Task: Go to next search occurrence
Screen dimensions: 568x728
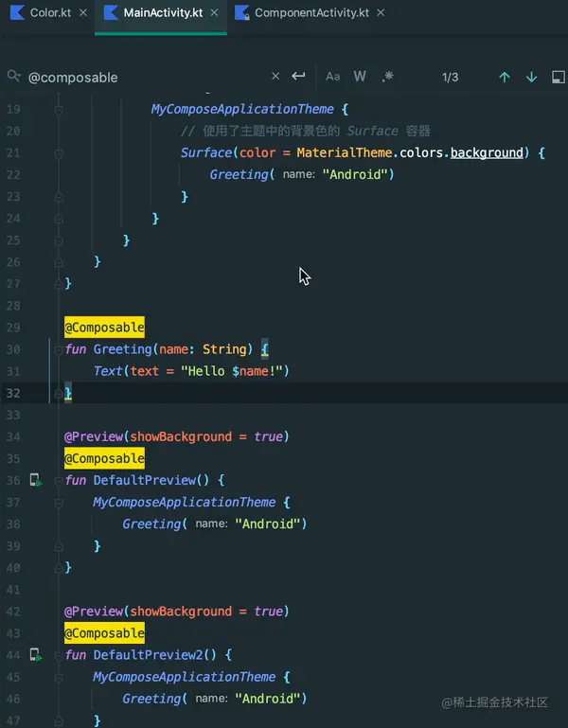Action: tap(531, 77)
